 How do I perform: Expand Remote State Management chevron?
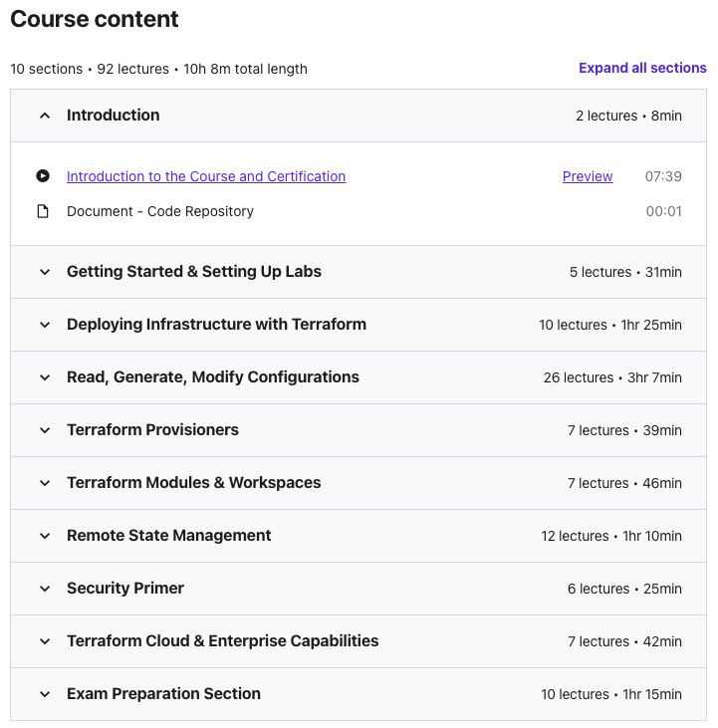(x=45, y=536)
